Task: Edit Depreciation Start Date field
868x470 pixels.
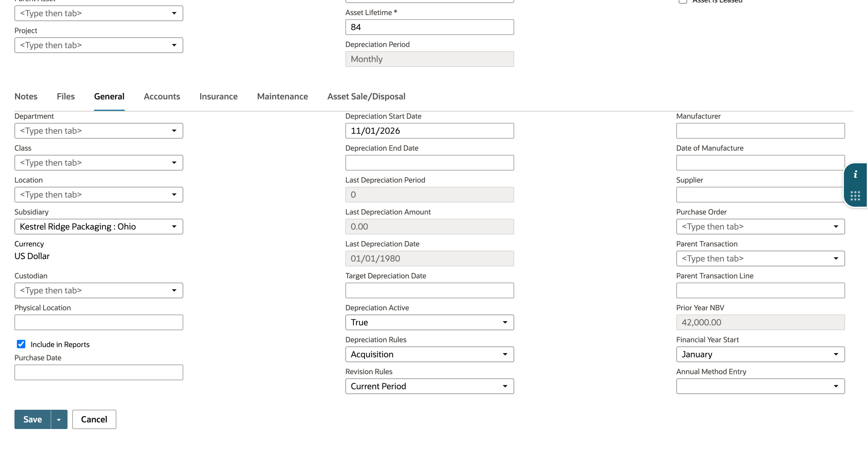Action: click(429, 131)
